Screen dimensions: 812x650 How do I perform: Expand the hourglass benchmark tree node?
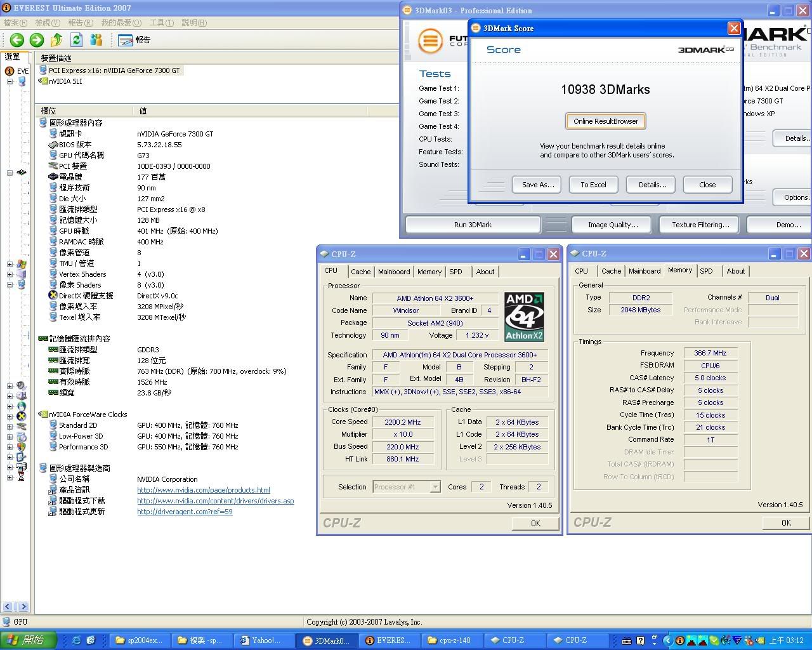(x=10, y=477)
